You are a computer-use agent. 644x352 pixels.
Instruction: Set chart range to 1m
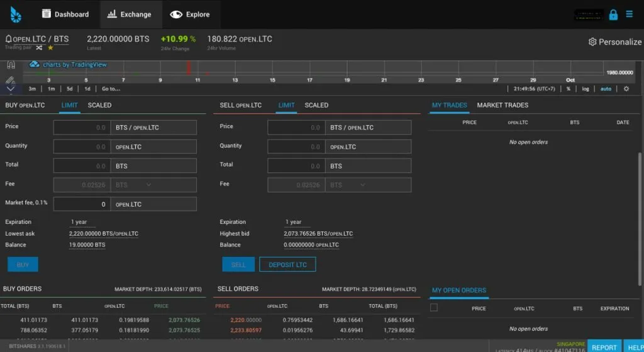click(x=51, y=89)
